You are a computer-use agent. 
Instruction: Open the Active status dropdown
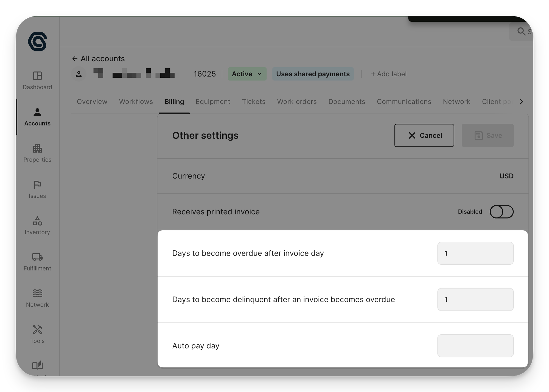coord(247,74)
